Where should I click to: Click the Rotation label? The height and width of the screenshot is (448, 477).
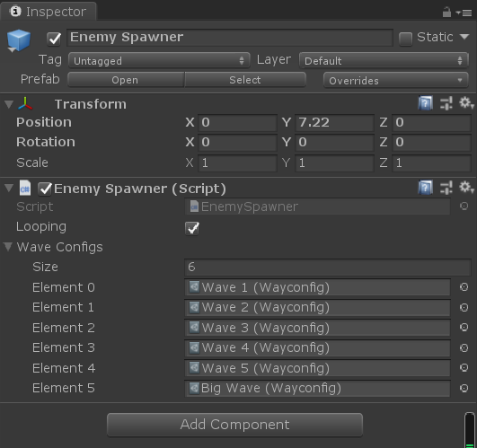click(x=46, y=142)
